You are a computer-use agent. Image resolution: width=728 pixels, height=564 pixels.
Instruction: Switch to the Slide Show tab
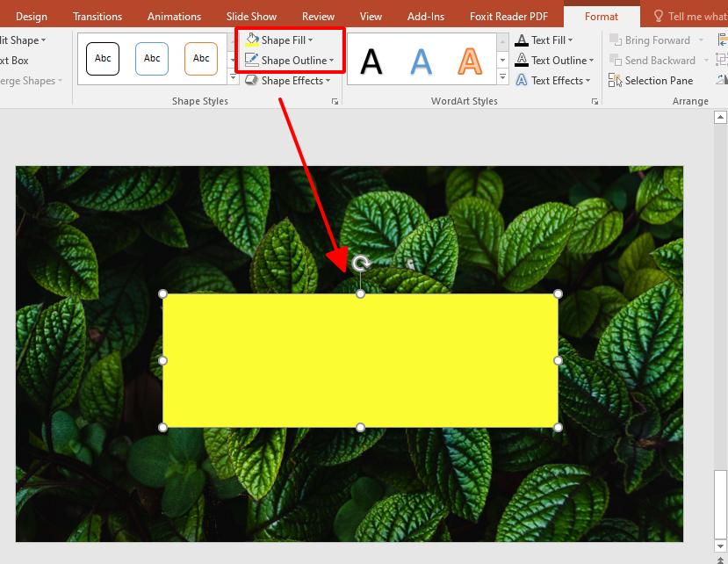click(251, 16)
